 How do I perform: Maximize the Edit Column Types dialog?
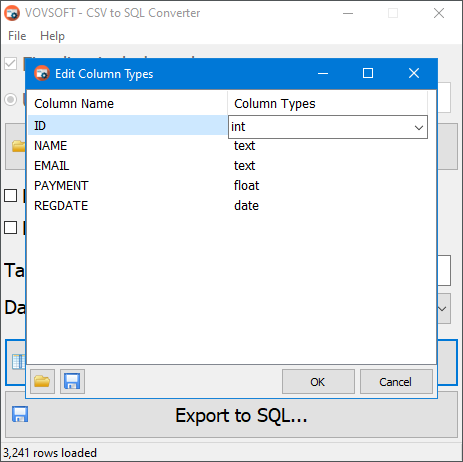tap(368, 73)
